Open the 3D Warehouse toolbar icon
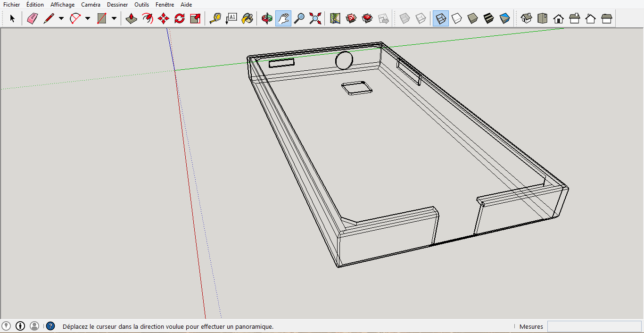This screenshot has width=644, height=333. 351,19
